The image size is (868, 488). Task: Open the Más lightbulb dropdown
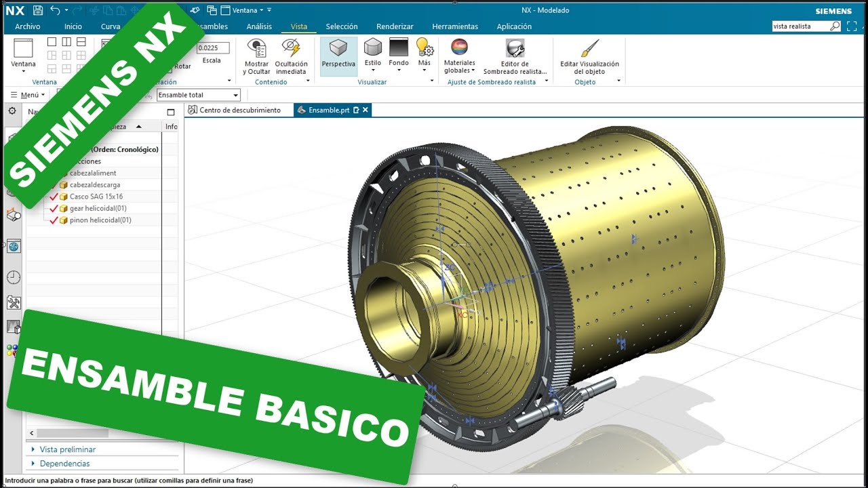425,56
